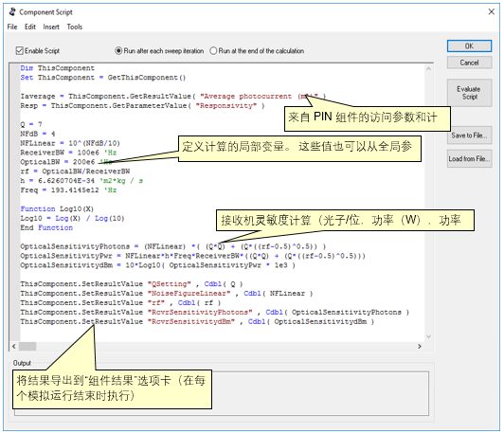Click the horizontal scroll left arrow
The height and width of the screenshot is (433, 504).
coord(14,346)
